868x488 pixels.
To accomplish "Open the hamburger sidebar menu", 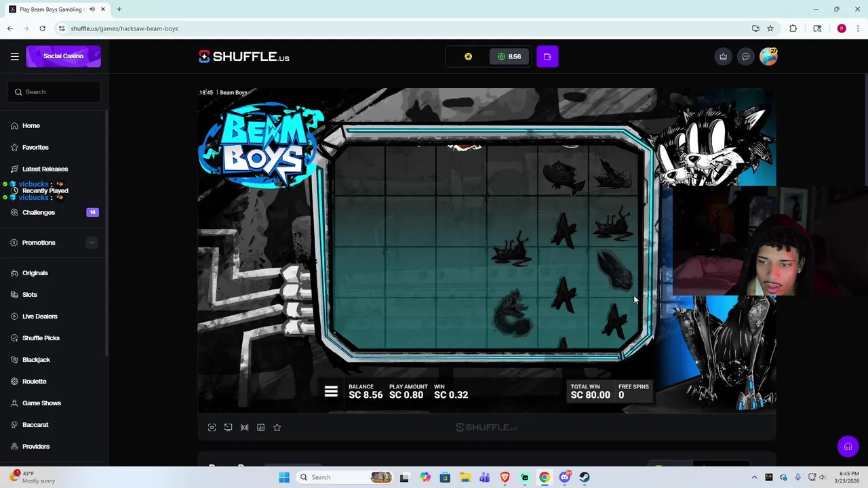I will point(14,56).
